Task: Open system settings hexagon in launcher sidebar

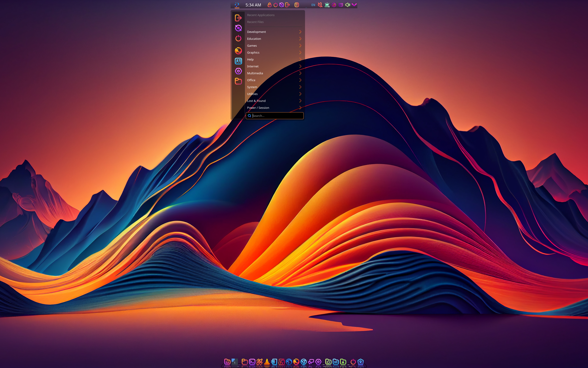Action: click(x=238, y=71)
